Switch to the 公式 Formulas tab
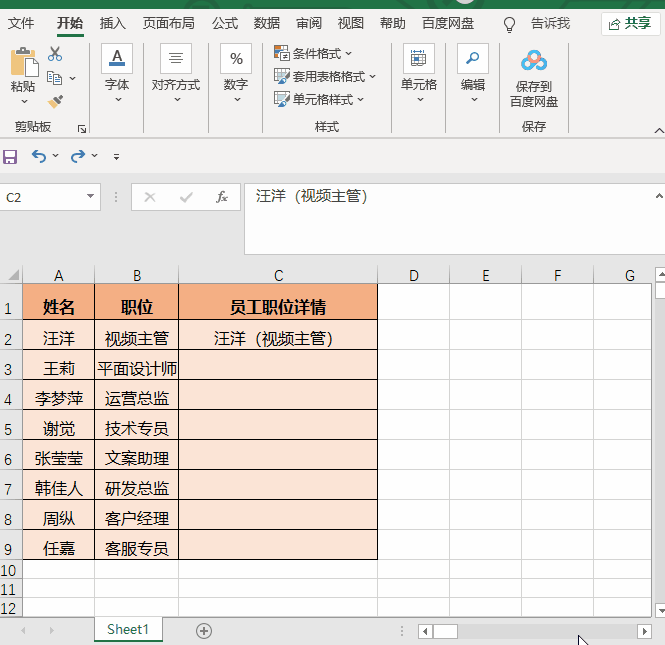The image size is (665, 645). point(225,23)
